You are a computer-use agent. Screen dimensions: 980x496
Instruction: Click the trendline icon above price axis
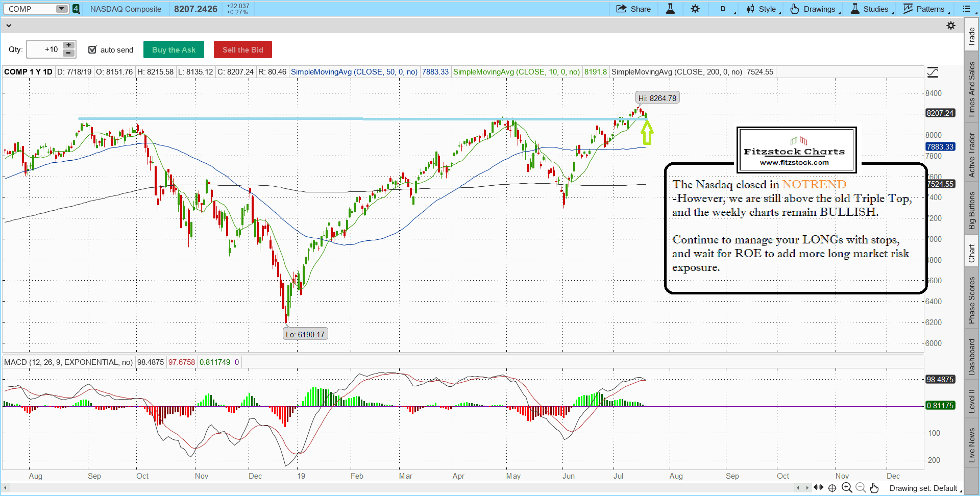(x=933, y=72)
